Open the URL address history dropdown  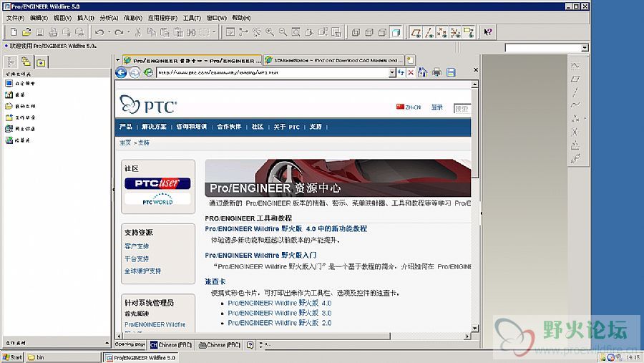coord(392,72)
